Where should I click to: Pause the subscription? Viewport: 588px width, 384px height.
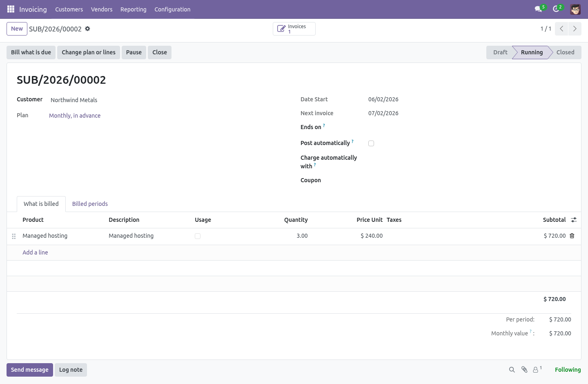click(134, 52)
